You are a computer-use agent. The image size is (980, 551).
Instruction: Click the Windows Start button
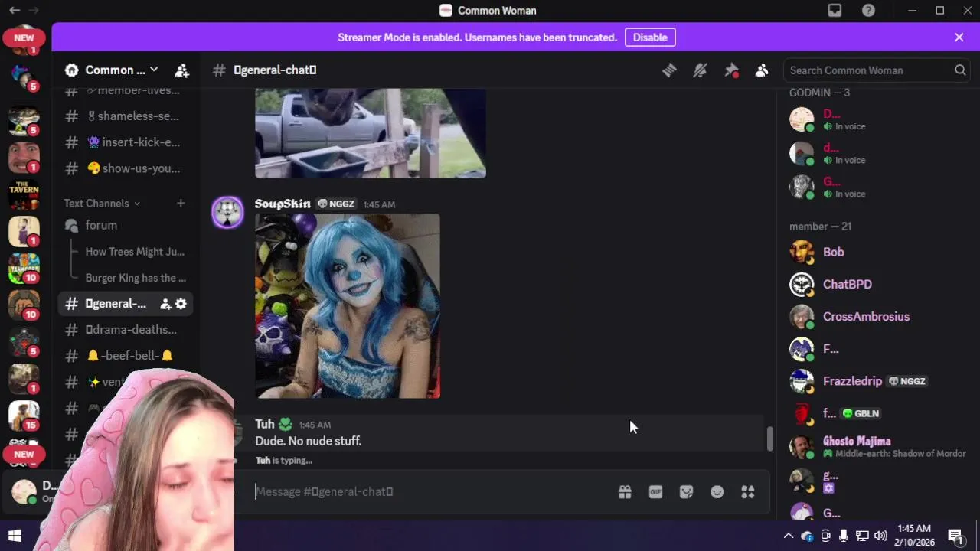(15, 536)
